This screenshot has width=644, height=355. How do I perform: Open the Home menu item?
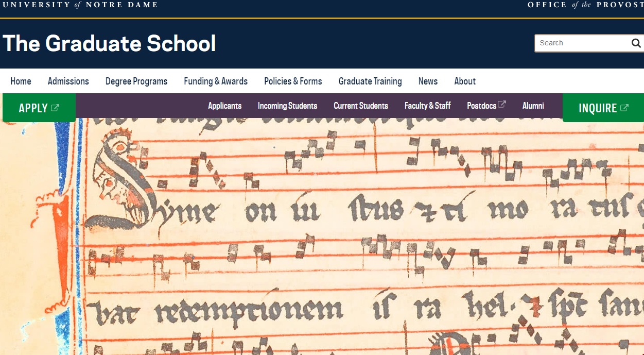coord(21,81)
